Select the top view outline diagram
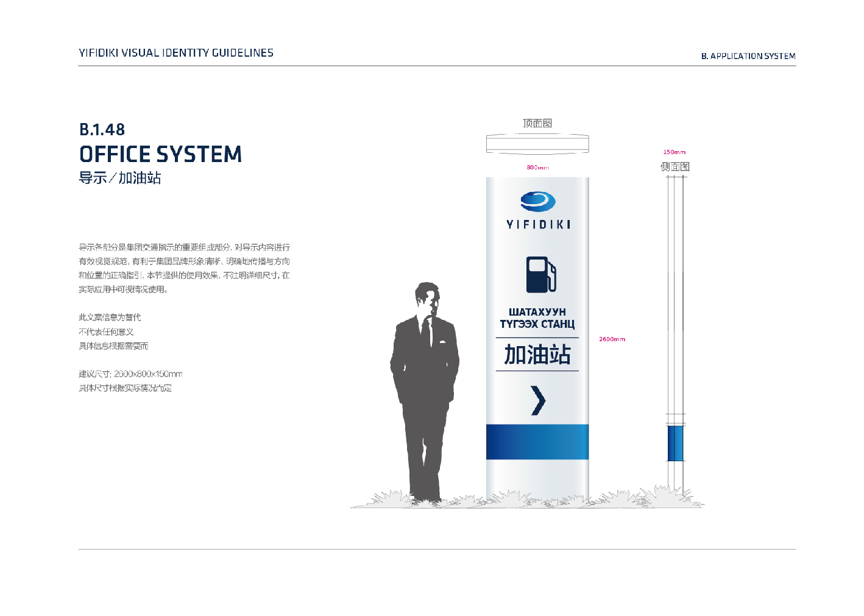 [537, 144]
